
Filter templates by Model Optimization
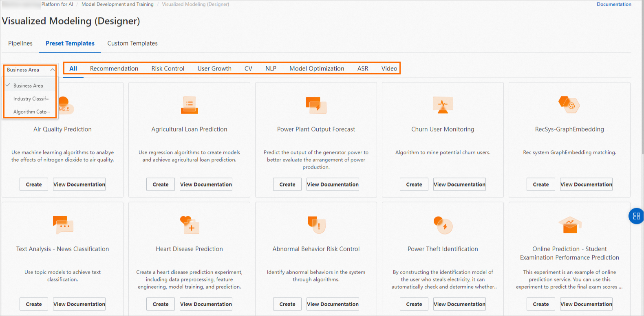click(317, 68)
